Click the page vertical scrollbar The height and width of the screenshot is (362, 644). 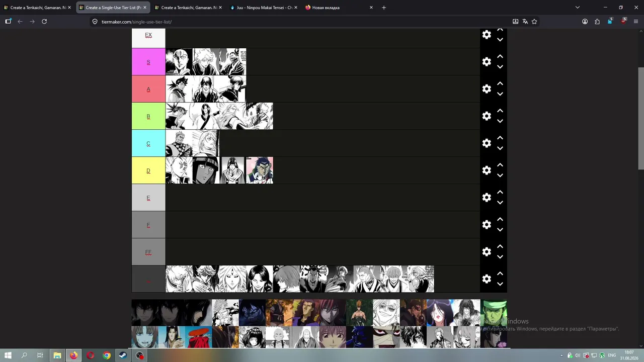[640, 118]
